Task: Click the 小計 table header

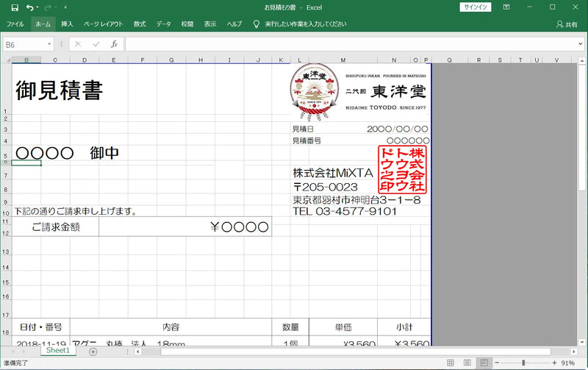Action: point(404,327)
